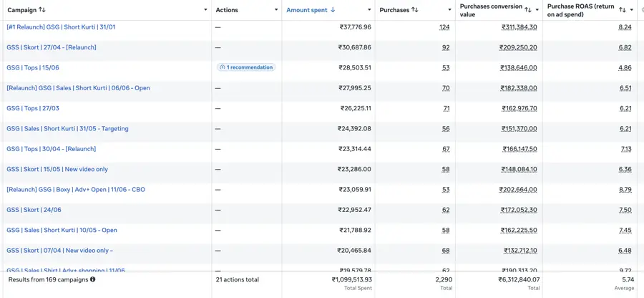Click the info icon beside Results from 169 campaigns

[x=92, y=279]
